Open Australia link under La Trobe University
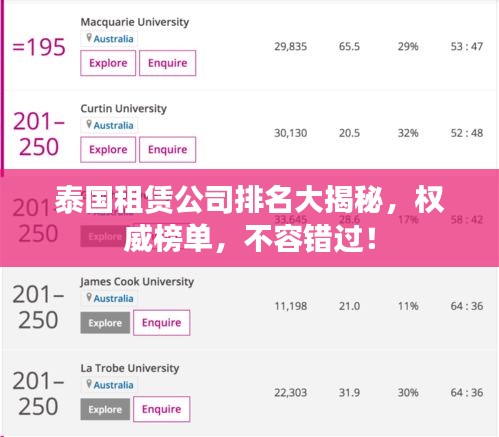The height and width of the screenshot is (437, 499). [x=113, y=385]
